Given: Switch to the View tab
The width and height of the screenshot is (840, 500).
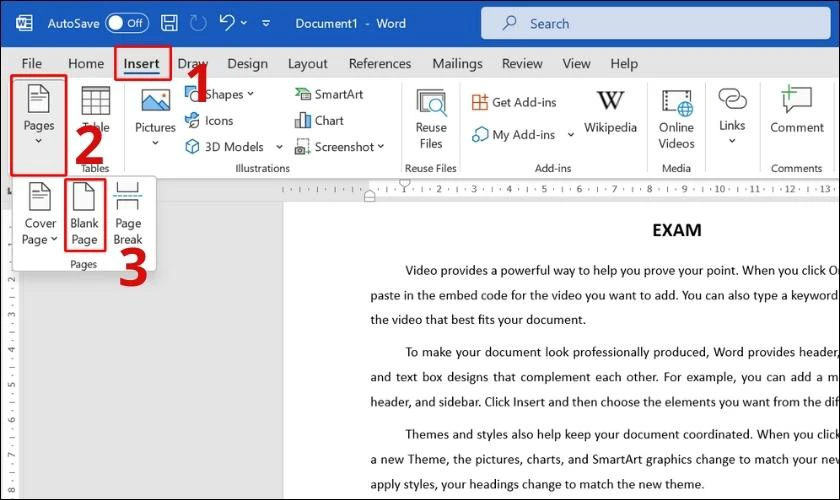Looking at the screenshot, I should [x=576, y=63].
